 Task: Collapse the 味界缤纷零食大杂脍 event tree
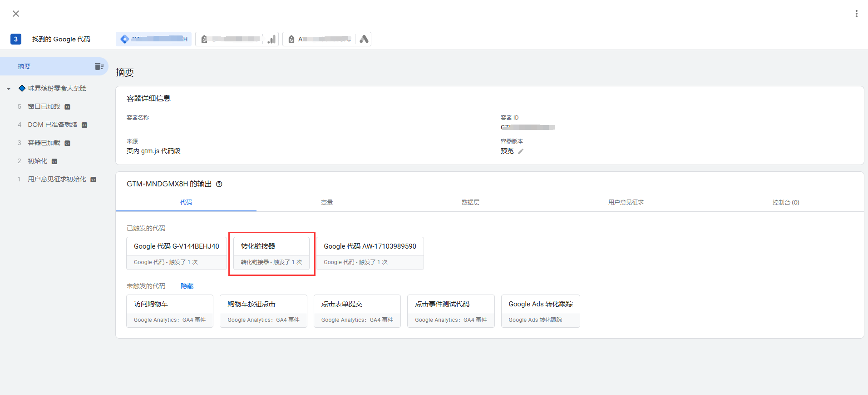point(9,89)
